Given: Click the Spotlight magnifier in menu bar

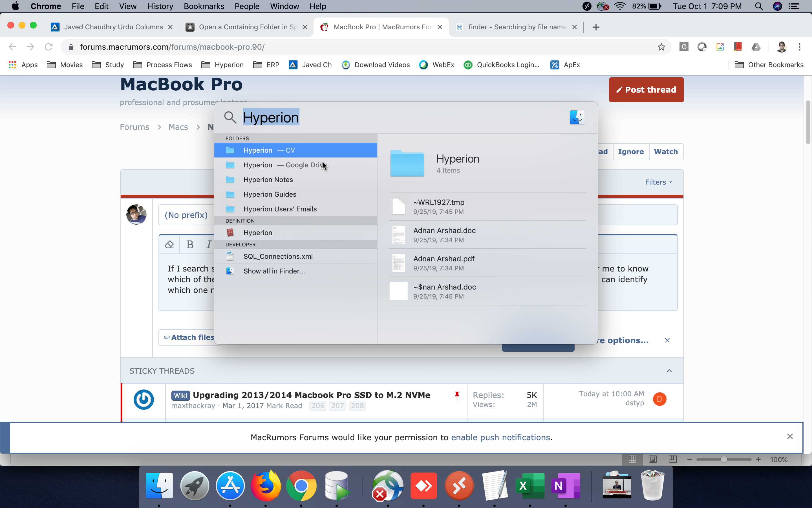Looking at the screenshot, I should tap(759, 6).
